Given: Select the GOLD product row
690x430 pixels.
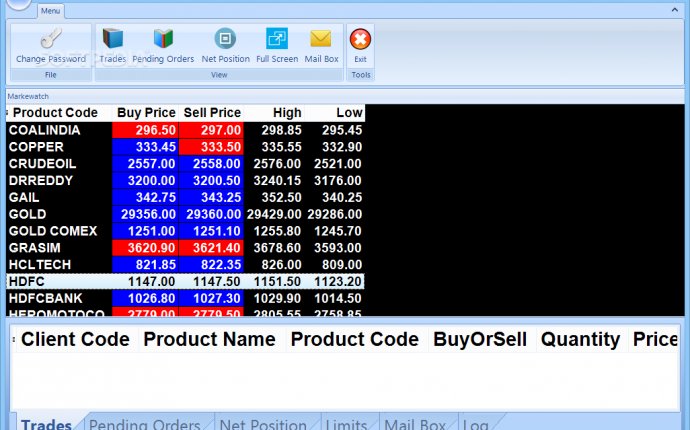Looking at the screenshot, I should 186,214.
